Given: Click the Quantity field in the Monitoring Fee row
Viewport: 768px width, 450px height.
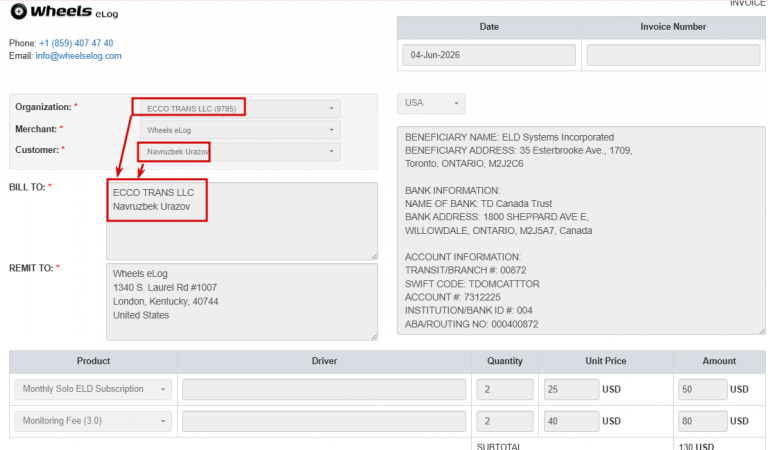Looking at the screenshot, I should pyautogui.click(x=505, y=421).
